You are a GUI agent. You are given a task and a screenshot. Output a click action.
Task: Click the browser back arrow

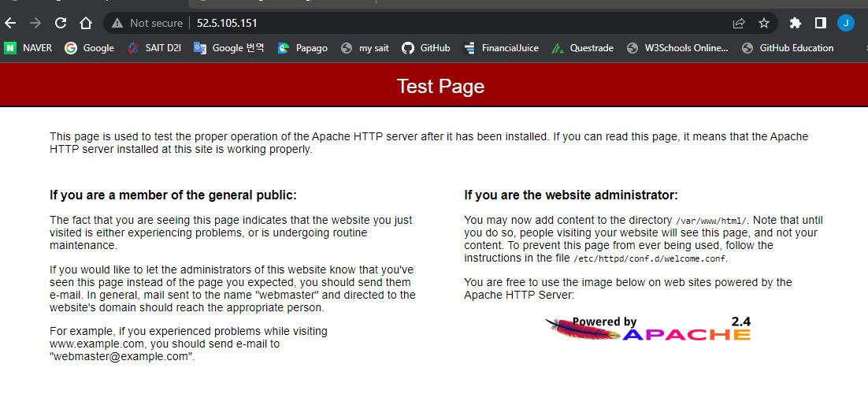click(10, 23)
